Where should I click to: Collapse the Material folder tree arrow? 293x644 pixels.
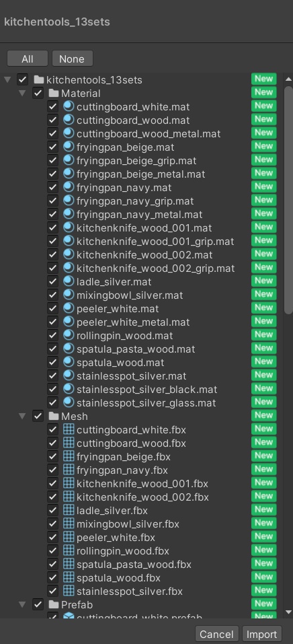click(x=23, y=94)
